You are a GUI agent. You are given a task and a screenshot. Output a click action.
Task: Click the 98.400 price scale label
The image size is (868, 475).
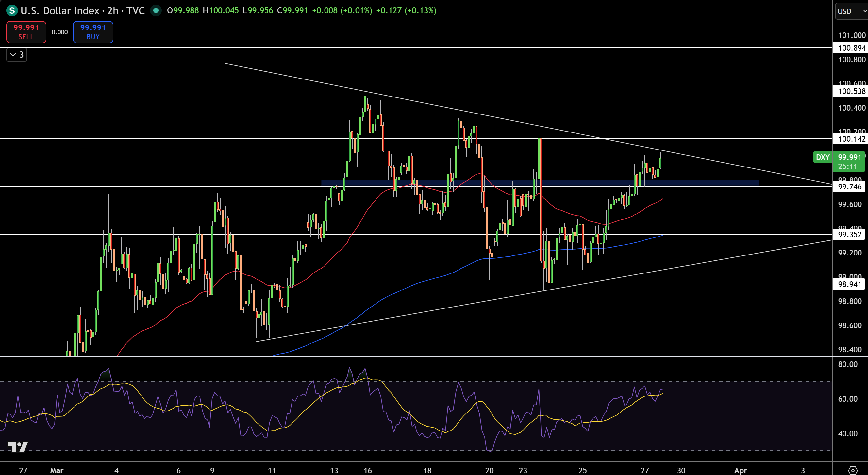[850, 349]
